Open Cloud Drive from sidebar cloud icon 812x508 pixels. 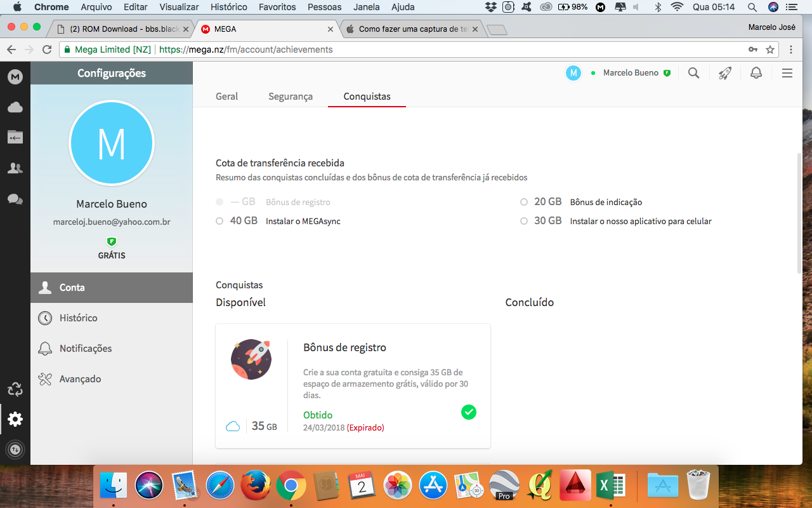(x=15, y=107)
